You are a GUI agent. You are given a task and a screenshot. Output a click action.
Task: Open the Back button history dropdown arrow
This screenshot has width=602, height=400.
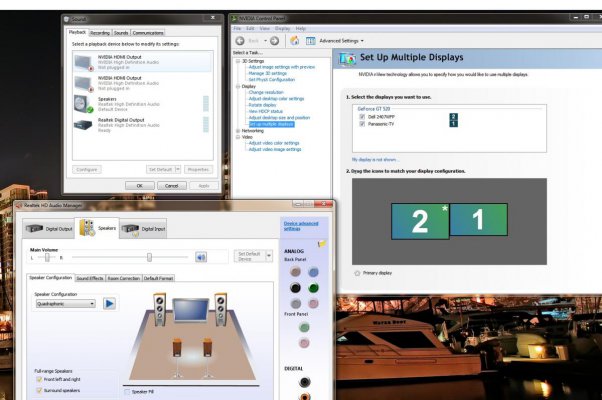click(x=265, y=41)
